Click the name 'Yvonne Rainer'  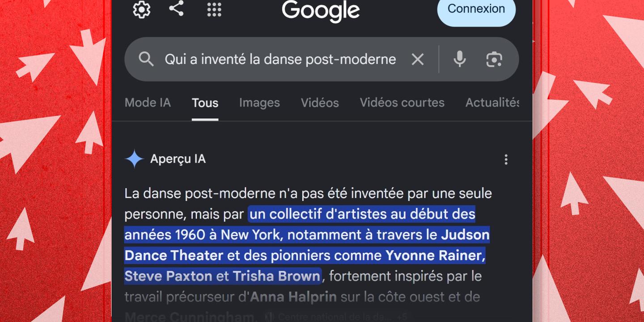436,255
